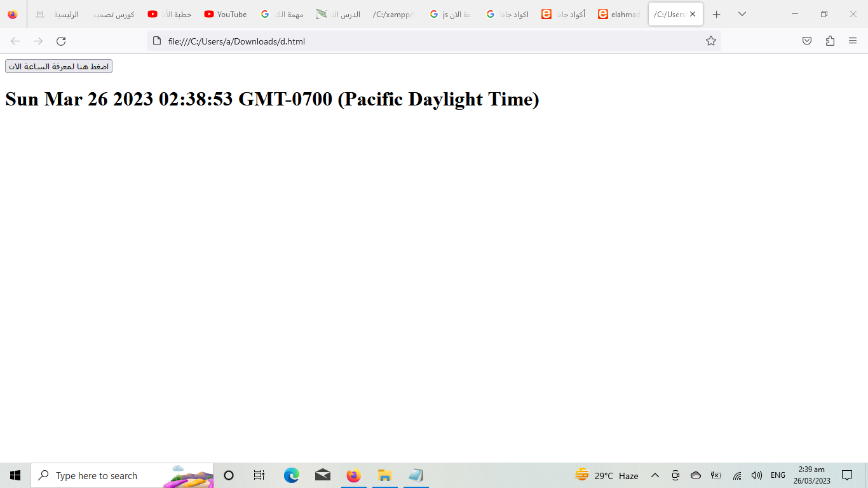Screen dimensions: 868x488
Task: Reload the current page
Action: tap(61, 41)
